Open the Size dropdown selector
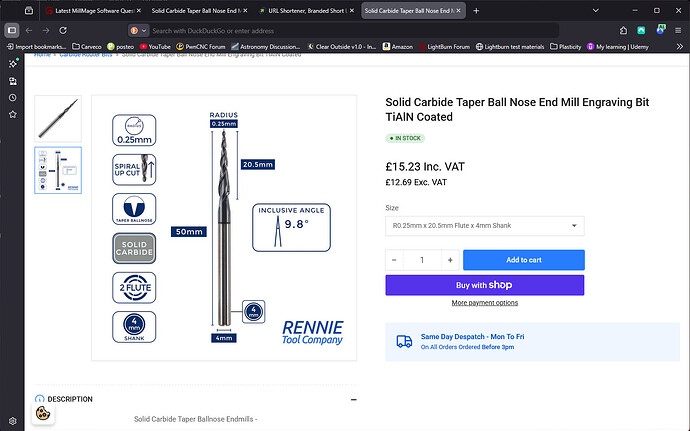 pos(484,226)
